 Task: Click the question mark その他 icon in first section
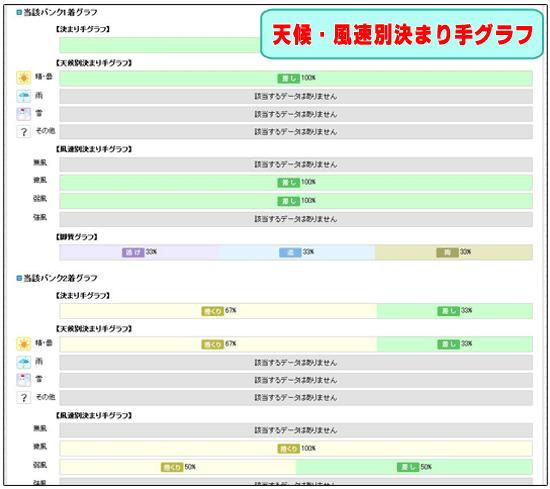tap(24, 132)
